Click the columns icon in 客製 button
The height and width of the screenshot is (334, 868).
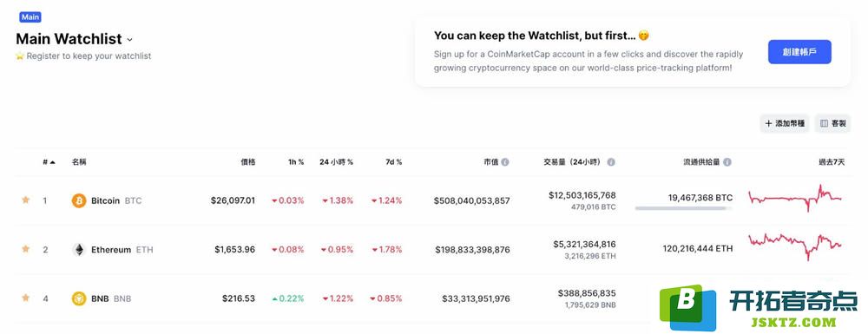824,124
